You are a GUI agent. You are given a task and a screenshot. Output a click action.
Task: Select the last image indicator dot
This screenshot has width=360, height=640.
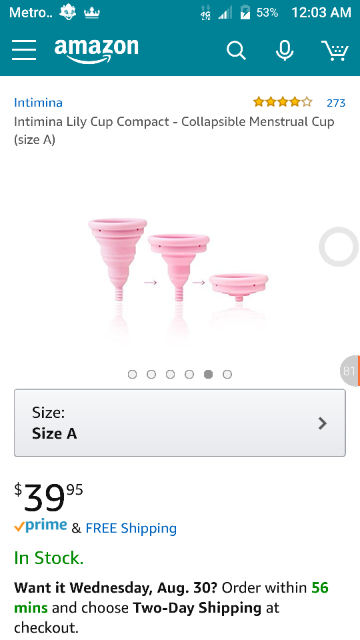click(227, 374)
